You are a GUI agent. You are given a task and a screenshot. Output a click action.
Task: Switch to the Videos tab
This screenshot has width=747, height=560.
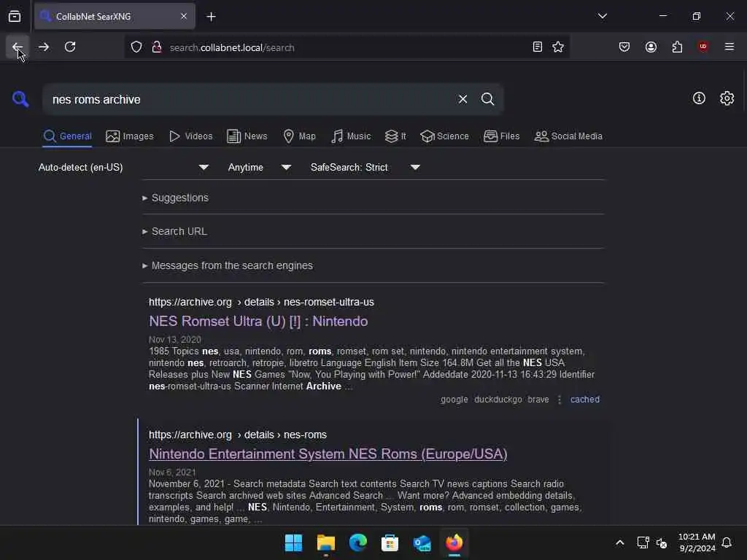pos(190,136)
